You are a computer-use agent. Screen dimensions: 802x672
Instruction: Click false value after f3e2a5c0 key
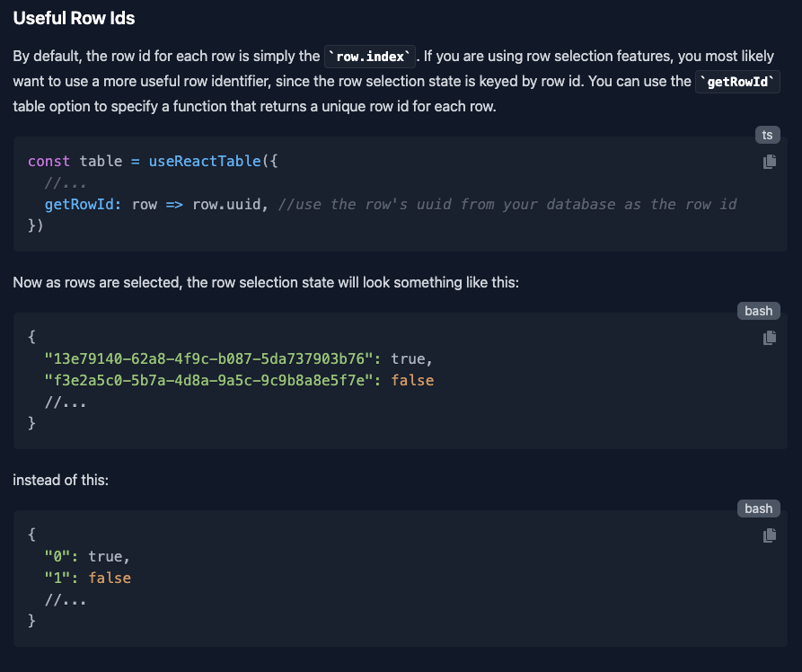coord(412,380)
